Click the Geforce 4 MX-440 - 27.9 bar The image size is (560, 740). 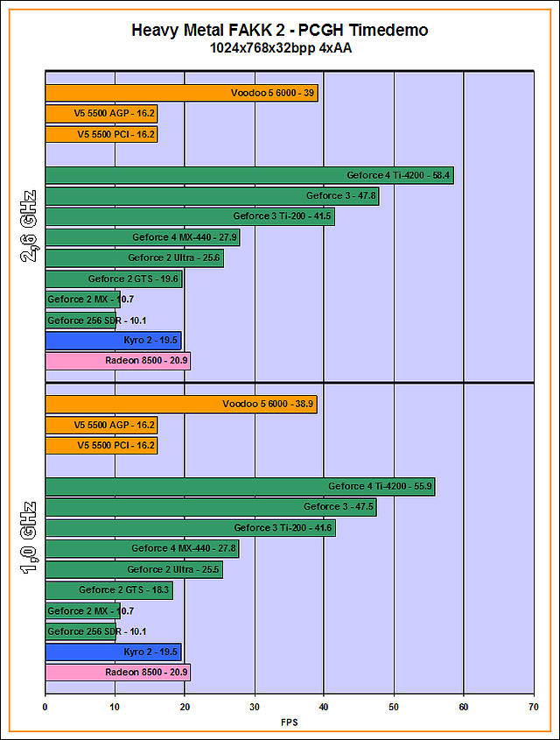pos(143,237)
